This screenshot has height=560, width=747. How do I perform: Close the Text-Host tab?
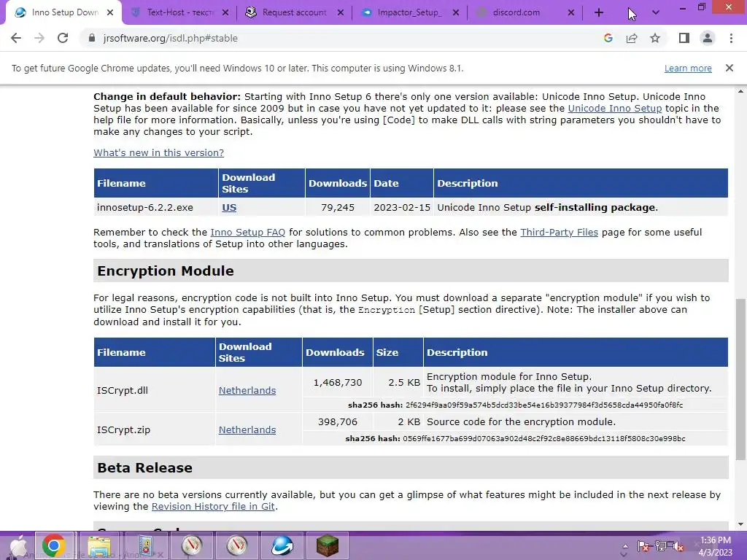tap(225, 13)
